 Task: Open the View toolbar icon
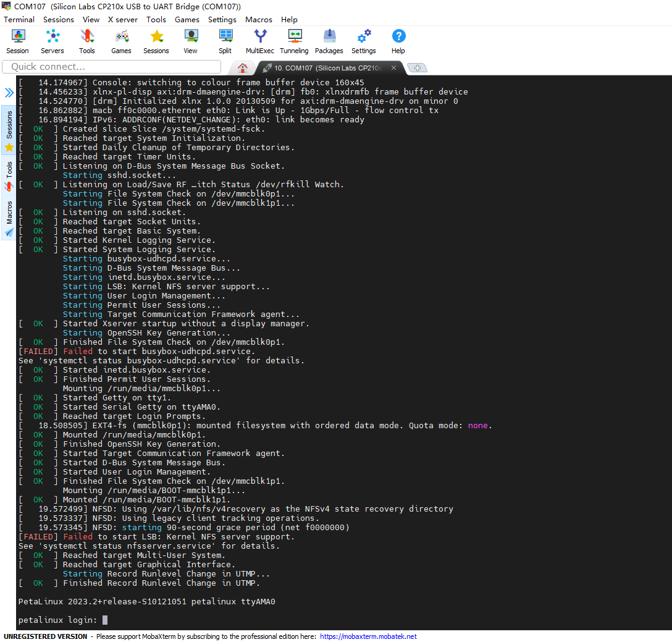click(x=191, y=41)
